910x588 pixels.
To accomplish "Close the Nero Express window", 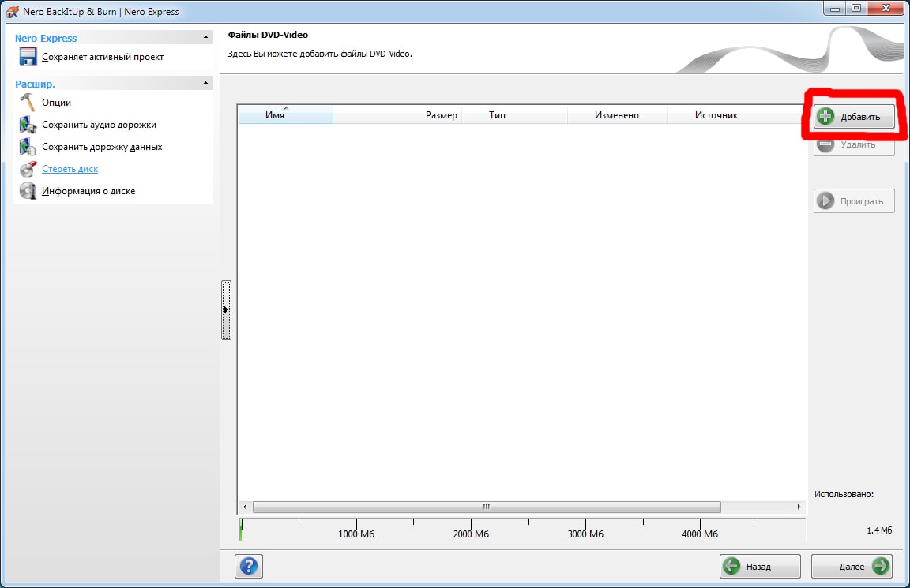I will pyautogui.click(x=886, y=9).
